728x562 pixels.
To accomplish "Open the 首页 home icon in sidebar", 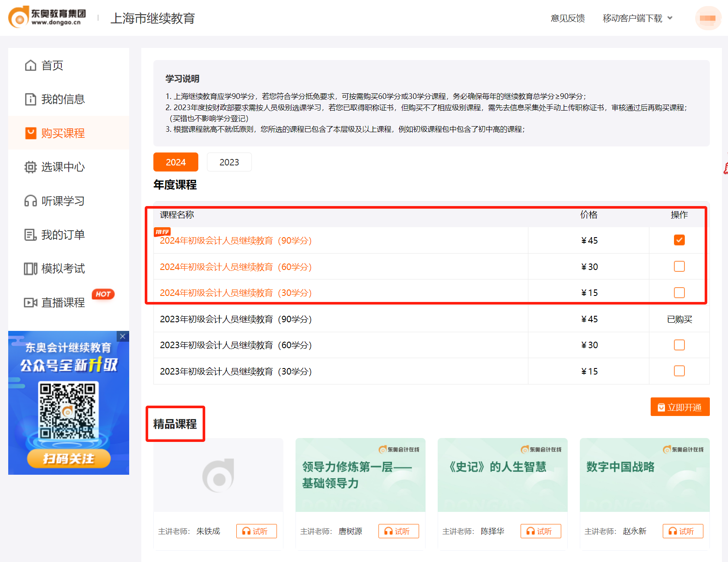I will pos(30,65).
